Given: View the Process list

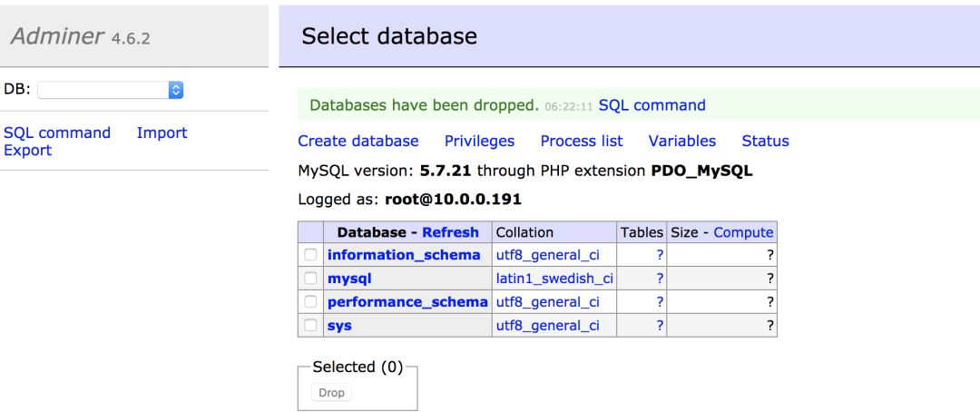Looking at the screenshot, I should pos(582,141).
